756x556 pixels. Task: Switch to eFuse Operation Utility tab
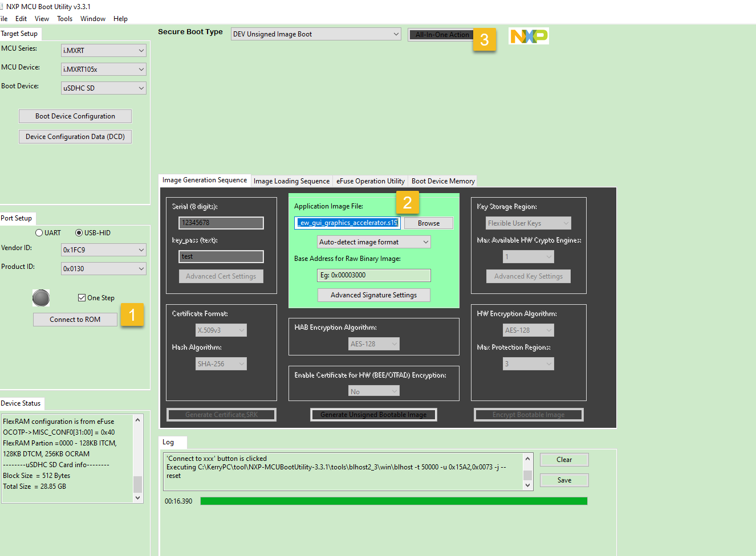coord(371,181)
